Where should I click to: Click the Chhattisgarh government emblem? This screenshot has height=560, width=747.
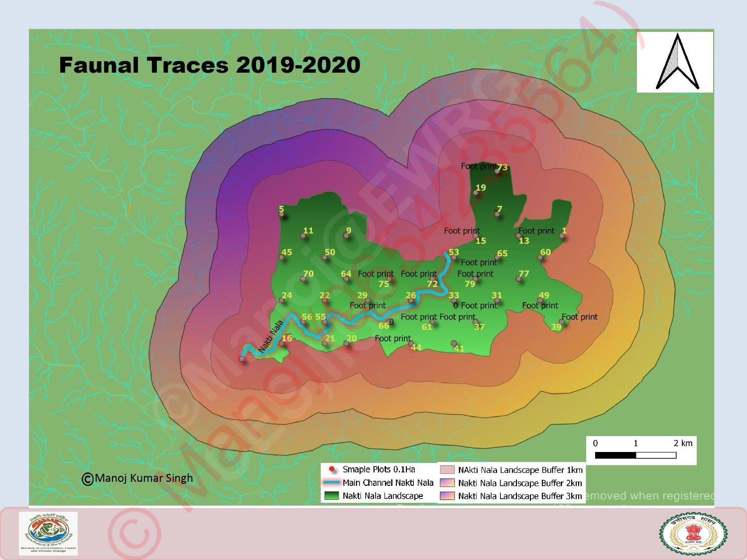693,534
